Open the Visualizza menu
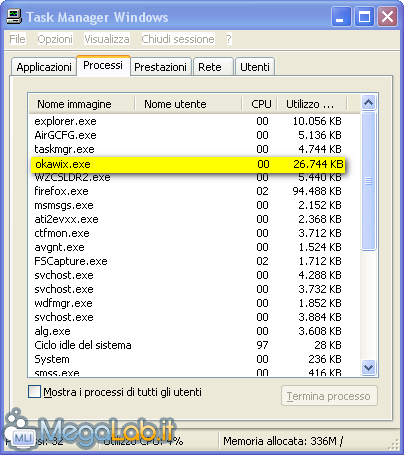This screenshot has height=455, width=404. click(107, 39)
